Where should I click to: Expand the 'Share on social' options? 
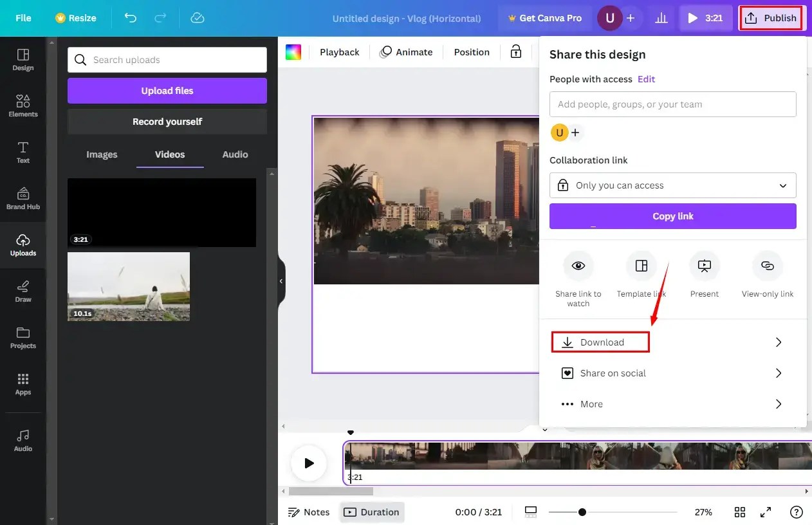pos(778,373)
